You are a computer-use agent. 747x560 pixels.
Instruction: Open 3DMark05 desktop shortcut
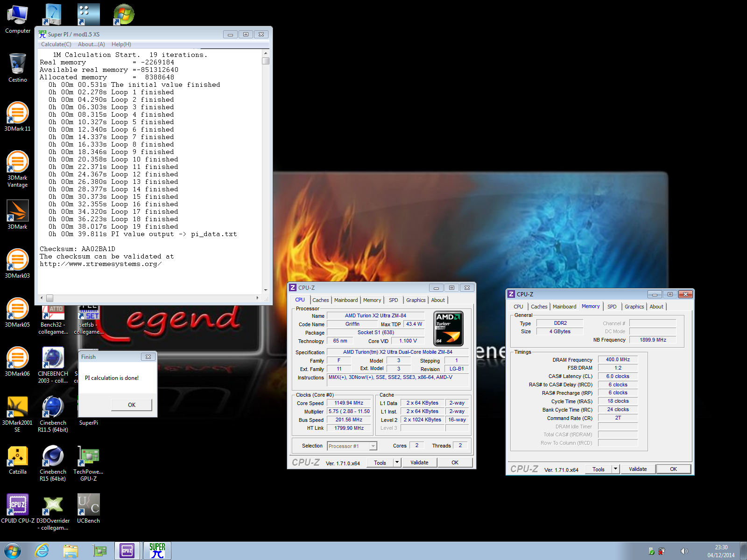(x=18, y=313)
